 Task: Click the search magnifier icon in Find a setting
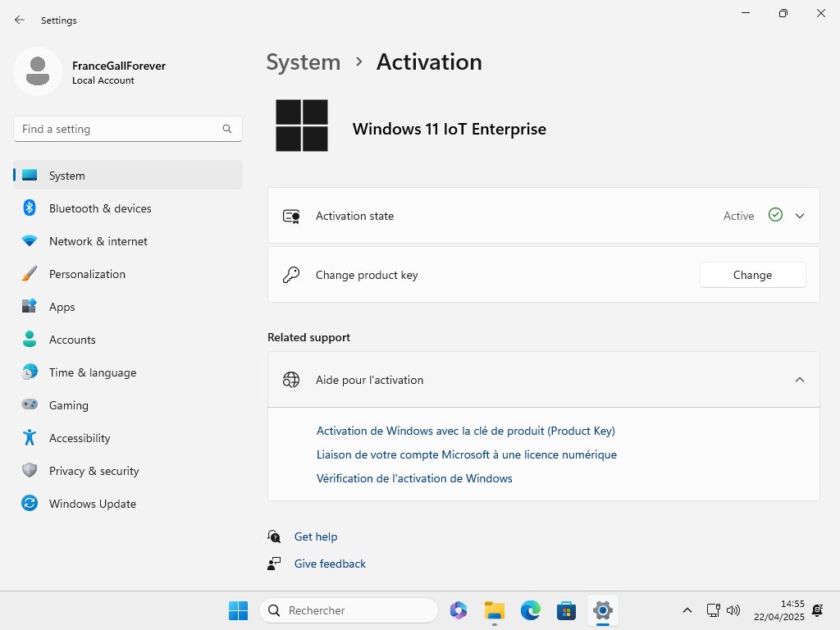(x=227, y=129)
